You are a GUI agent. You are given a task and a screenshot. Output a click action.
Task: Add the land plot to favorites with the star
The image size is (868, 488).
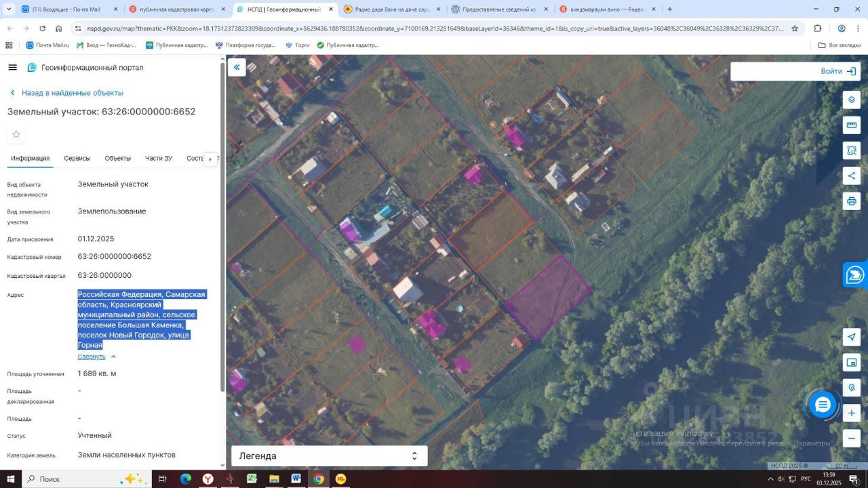tap(16, 134)
